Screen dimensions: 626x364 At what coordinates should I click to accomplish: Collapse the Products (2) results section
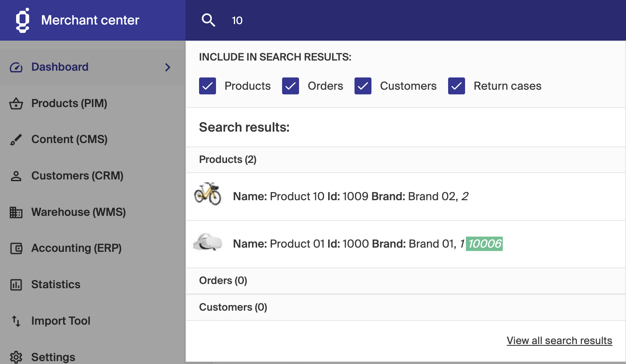(x=228, y=160)
